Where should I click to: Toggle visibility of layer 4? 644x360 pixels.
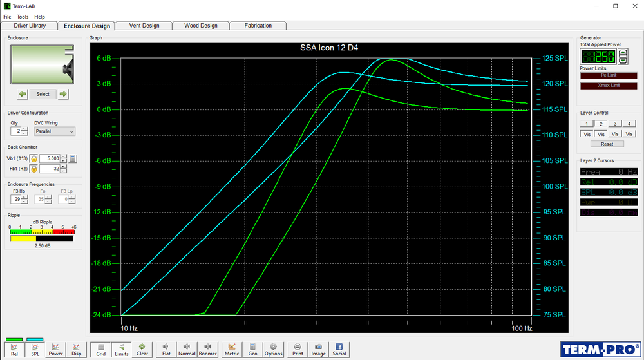[629, 134]
